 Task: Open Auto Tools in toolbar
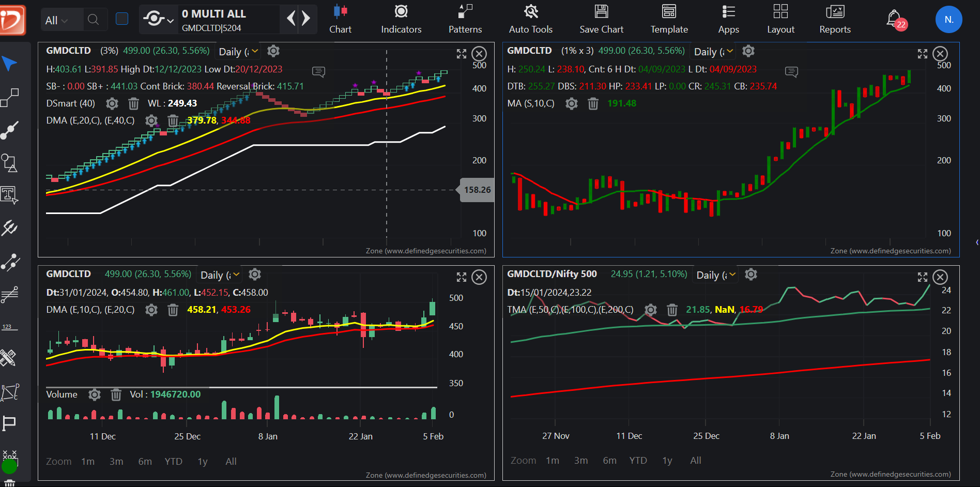pyautogui.click(x=531, y=19)
